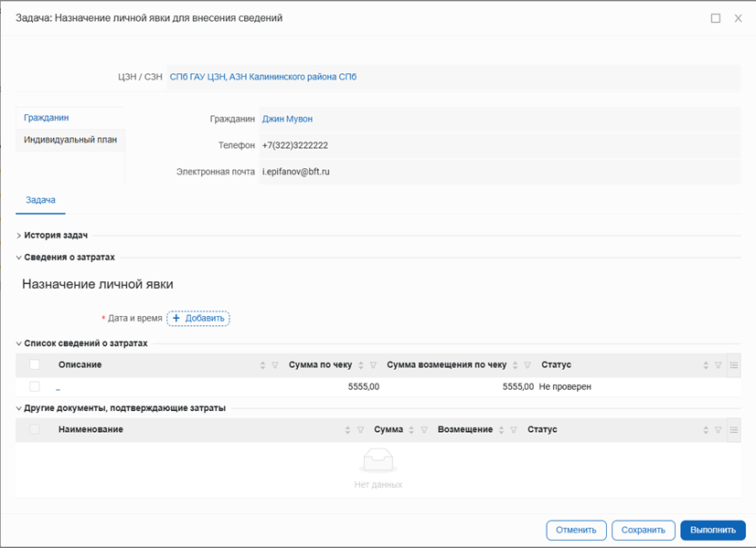756x548 pixels.
Task: Add date and time via Добавить
Action: tap(198, 318)
